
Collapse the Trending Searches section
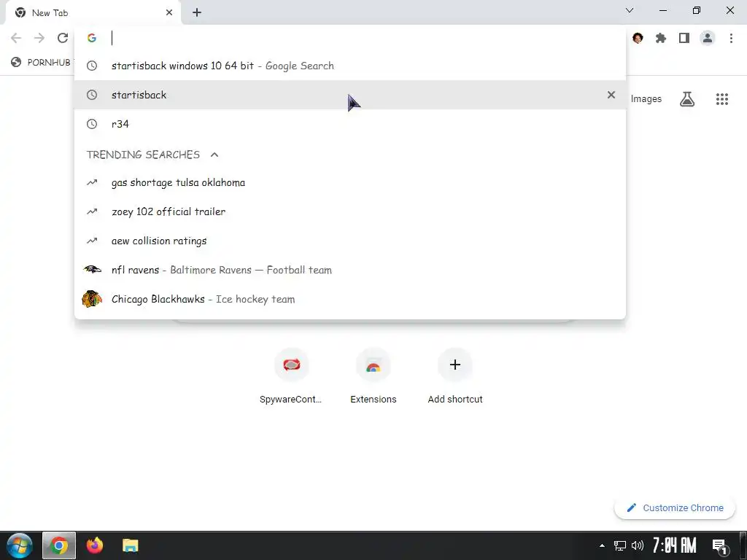coord(214,155)
